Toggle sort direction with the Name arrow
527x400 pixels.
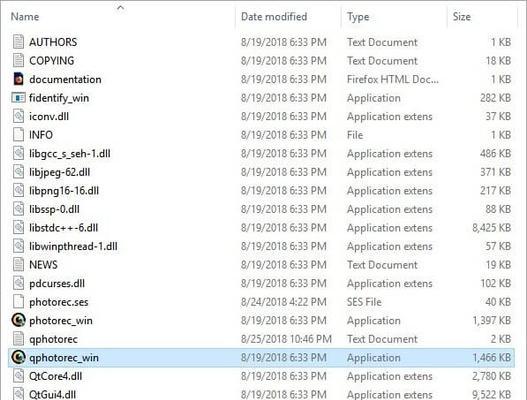point(121,7)
